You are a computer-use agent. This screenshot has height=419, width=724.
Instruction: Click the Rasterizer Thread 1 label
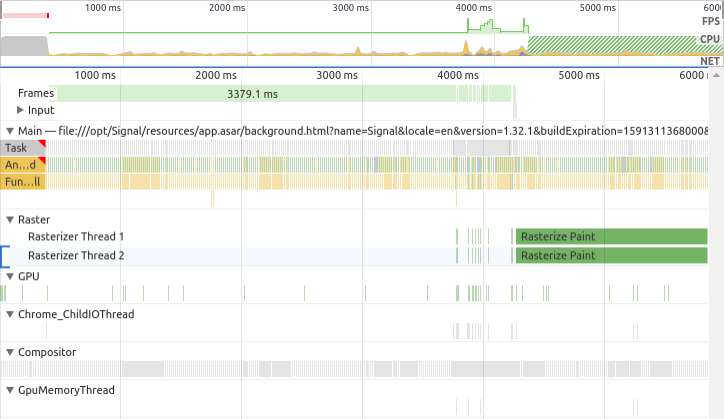76,237
